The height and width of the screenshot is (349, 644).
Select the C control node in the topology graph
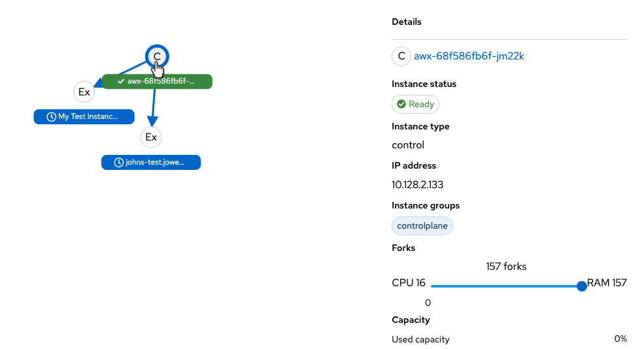157,57
